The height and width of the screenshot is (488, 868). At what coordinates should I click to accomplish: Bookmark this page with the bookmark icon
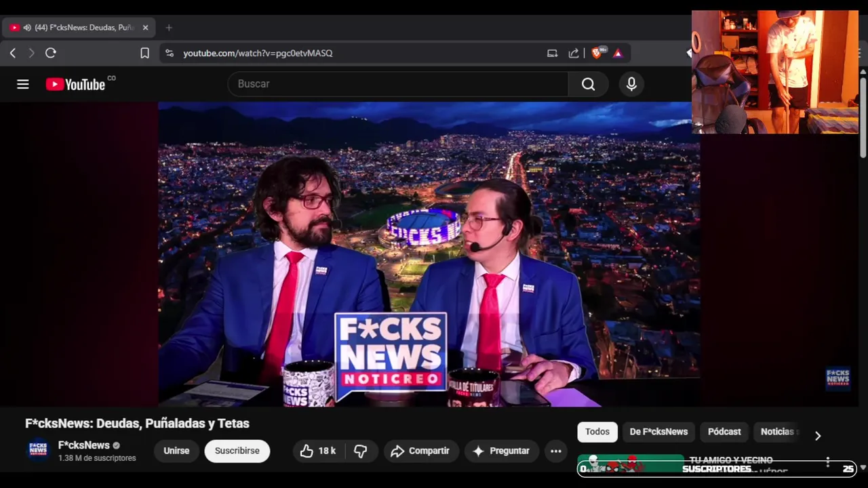[144, 53]
